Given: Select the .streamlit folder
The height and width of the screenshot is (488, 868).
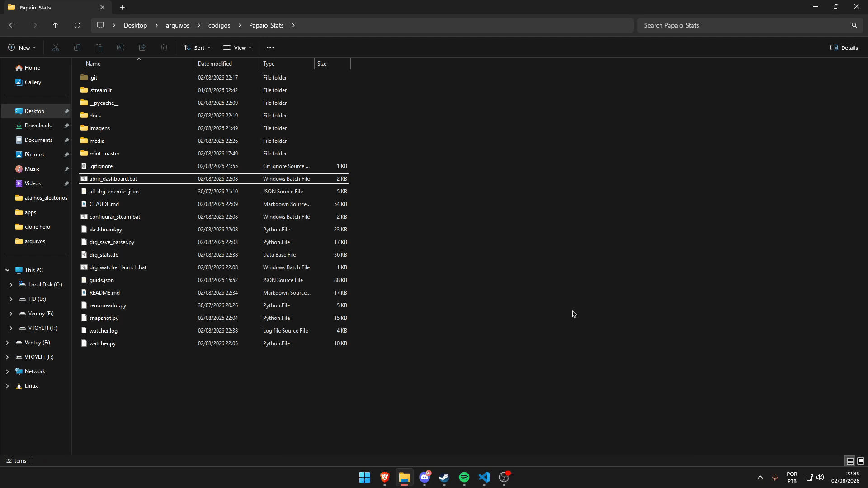Looking at the screenshot, I should click(x=214, y=90).
